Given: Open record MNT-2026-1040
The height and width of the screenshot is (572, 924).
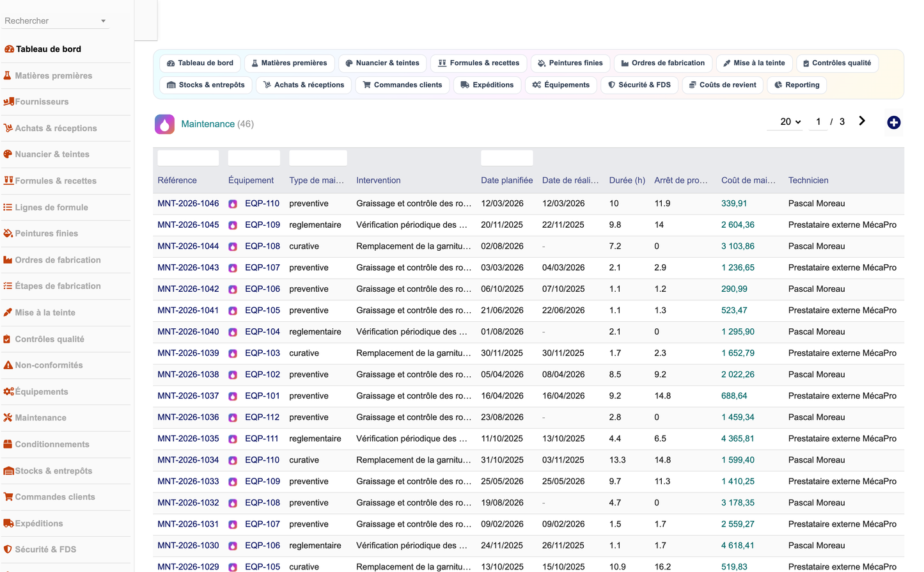Looking at the screenshot, I should coord(188,332).
